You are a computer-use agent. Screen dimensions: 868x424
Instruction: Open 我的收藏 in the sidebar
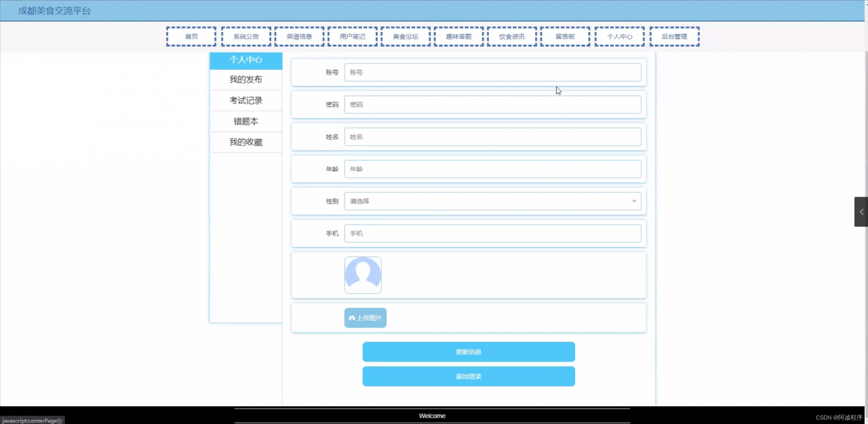[x=245, y=142]
